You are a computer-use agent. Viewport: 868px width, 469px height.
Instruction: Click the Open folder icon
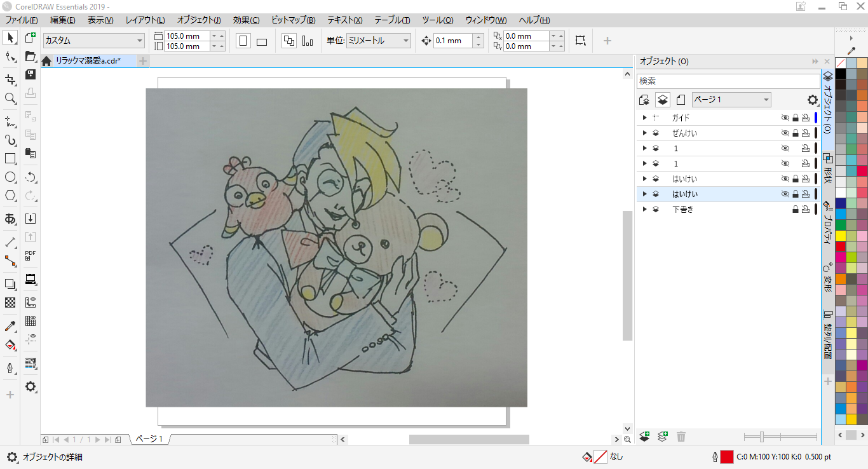click(x=30, y=57)
